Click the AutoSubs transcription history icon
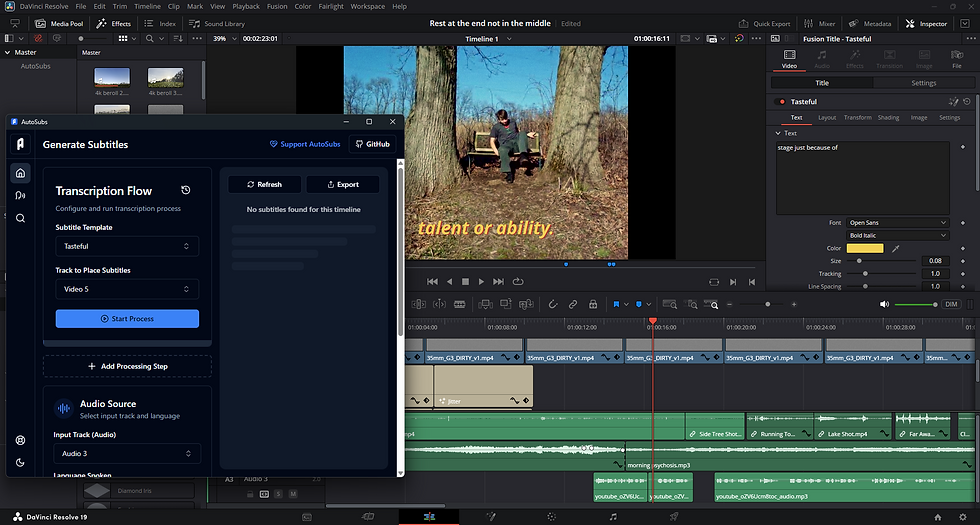 click(186, 190)
